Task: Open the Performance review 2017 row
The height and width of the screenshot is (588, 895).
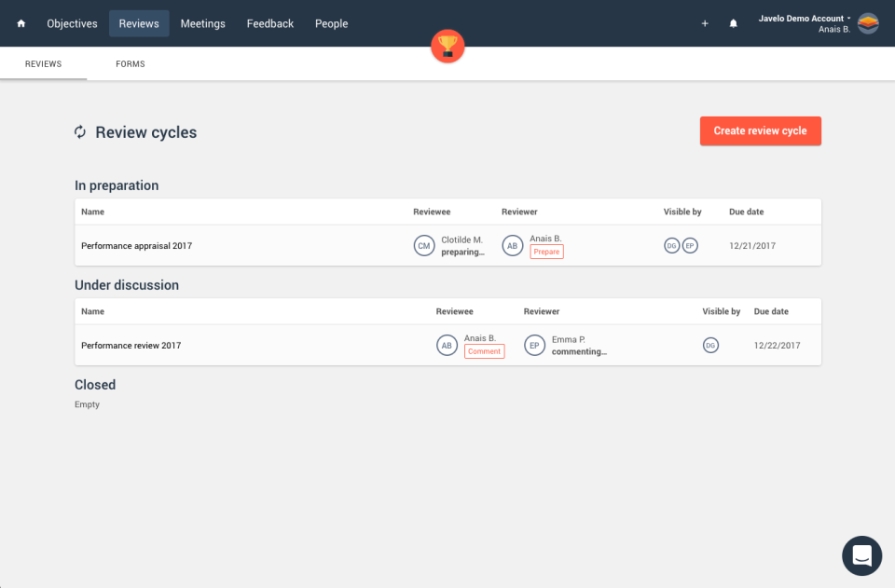Action: (x=131, y=345)
